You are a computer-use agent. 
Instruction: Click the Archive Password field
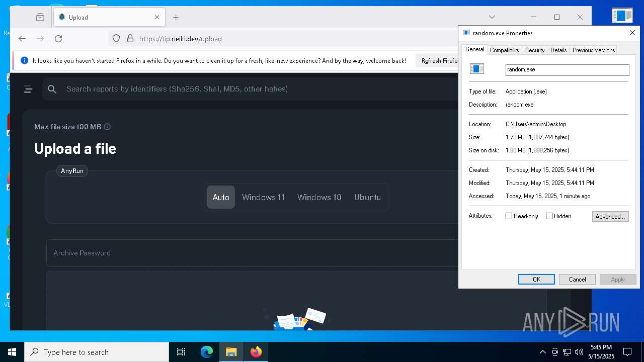pyautogui.click(x=252, y=253)
